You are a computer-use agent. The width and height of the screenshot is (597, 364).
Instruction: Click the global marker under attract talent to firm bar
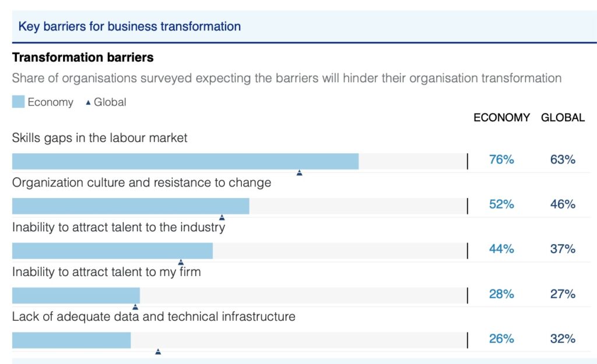click(x=135, y=306)
